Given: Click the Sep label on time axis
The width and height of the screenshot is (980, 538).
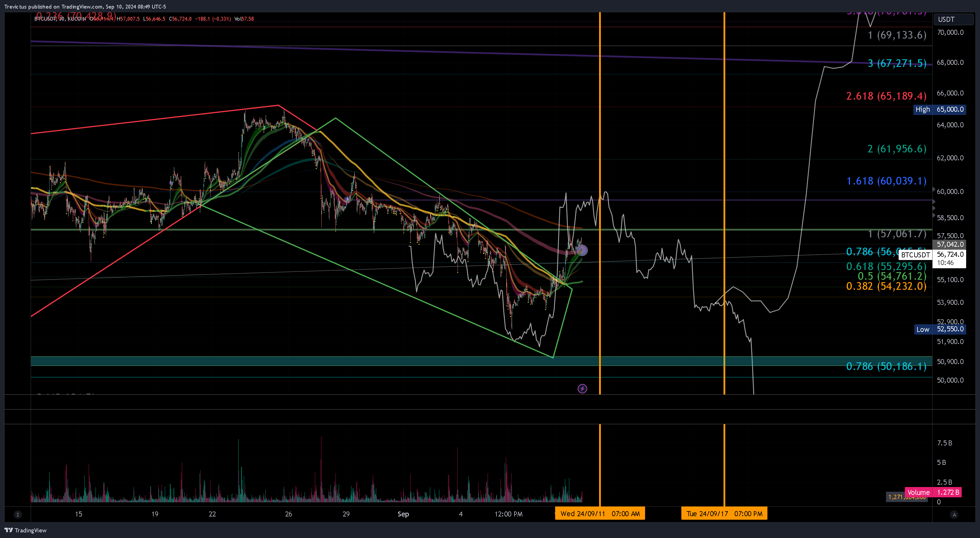Looking at the screenshot, I should [x=403, y=514].
